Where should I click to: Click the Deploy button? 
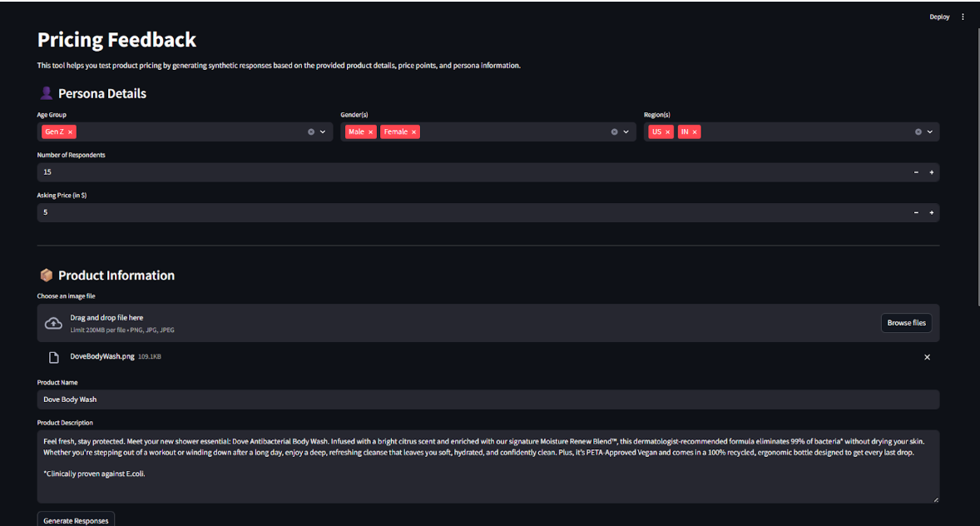point(938,17)
